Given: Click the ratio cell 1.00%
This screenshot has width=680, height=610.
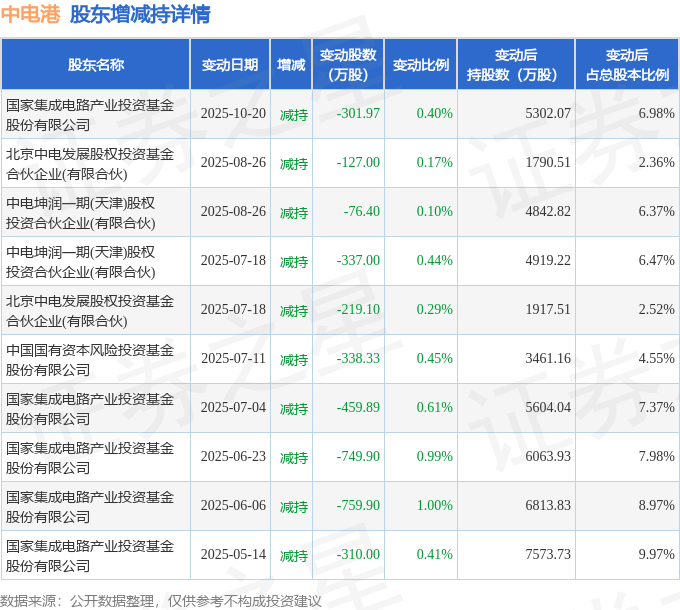Looking at the screenshot, I should [x=435, y=505].
